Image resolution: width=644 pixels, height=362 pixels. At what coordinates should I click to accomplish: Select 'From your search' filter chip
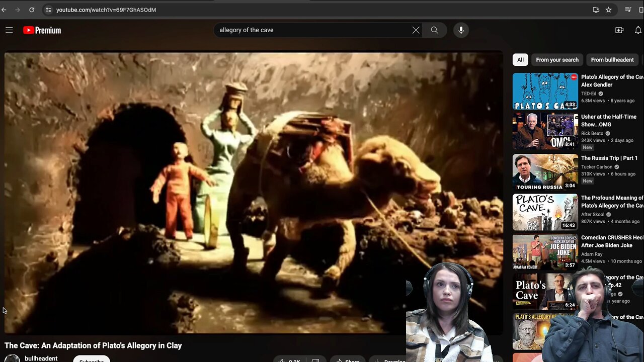pyautogui.click(x=557, y=60)
